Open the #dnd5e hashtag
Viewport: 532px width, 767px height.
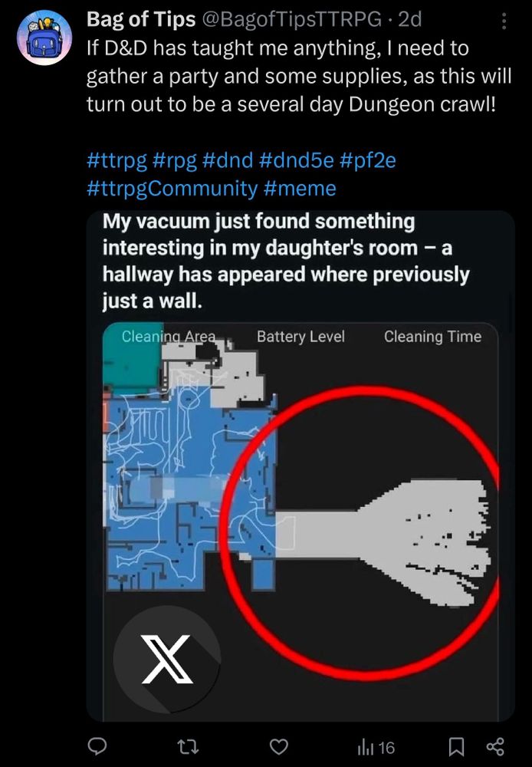coord(297,160)
